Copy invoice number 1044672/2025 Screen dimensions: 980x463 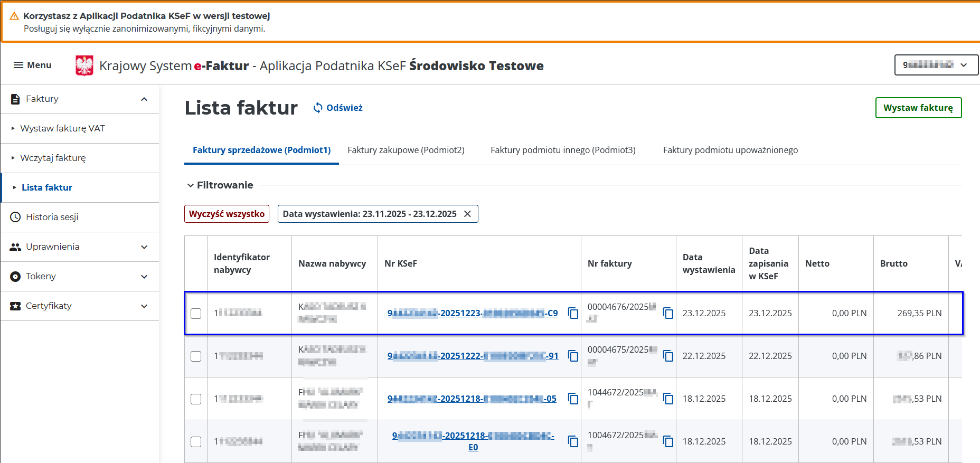point(668,399)
